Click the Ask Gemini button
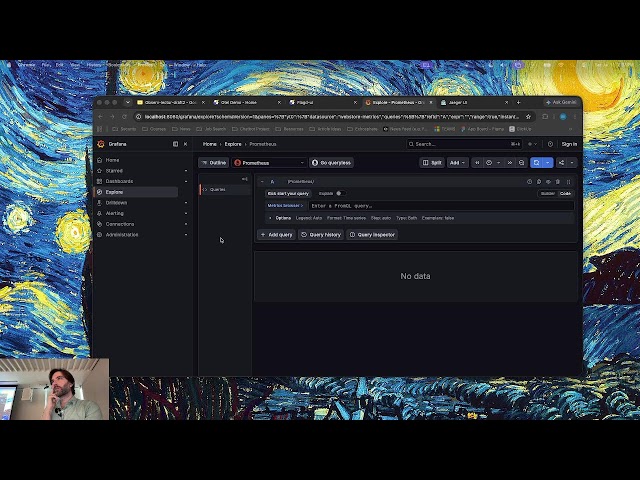The image size is (640, 480). [561, 102]
